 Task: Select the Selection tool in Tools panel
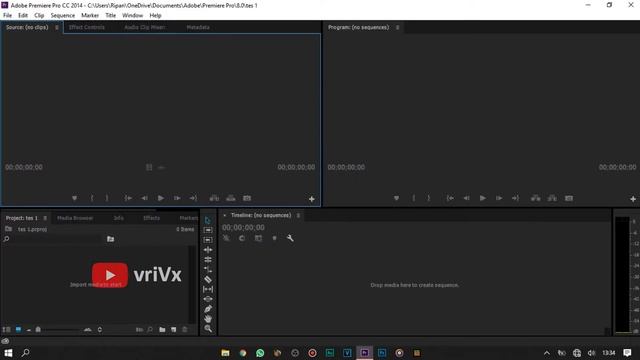pos(208,220)
